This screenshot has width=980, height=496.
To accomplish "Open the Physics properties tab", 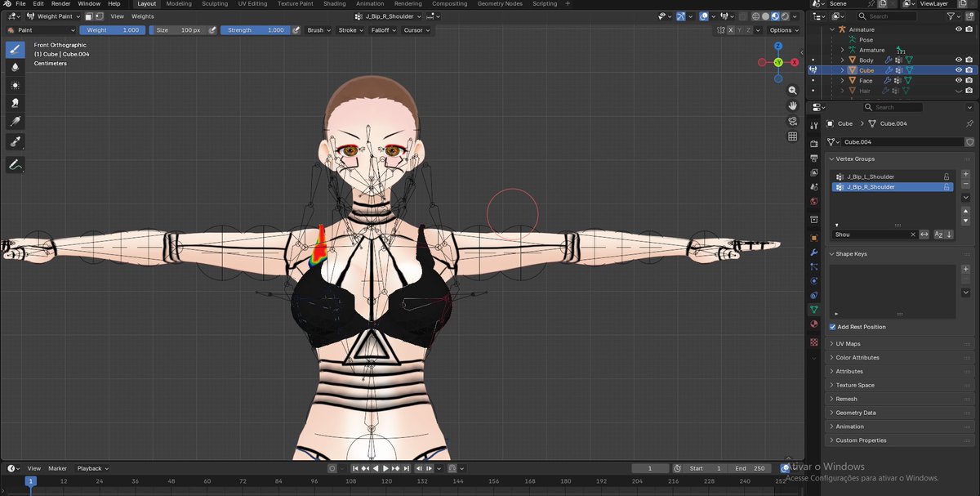I will click(x=814, y=281).
